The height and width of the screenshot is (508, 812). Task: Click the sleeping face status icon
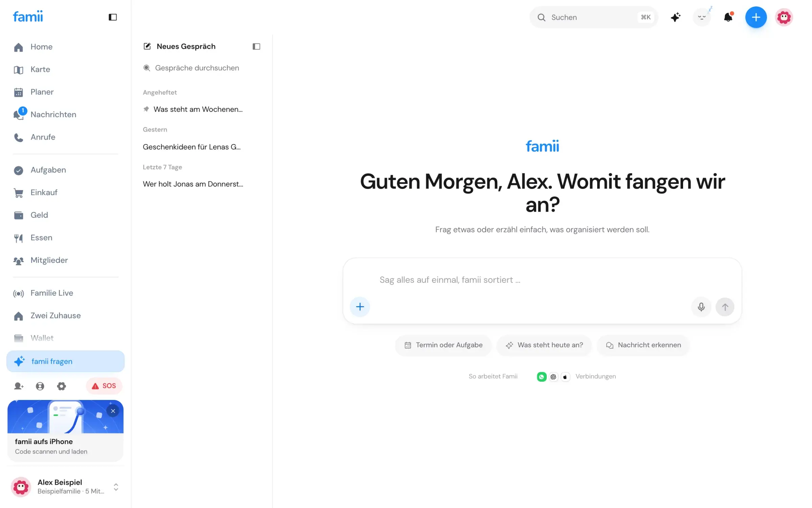click(702, 17)
